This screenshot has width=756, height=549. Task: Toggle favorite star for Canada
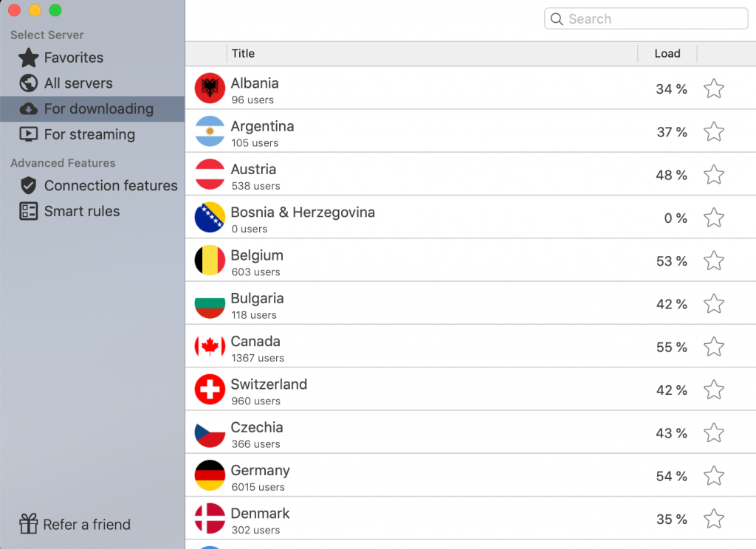tap(714, 347)
